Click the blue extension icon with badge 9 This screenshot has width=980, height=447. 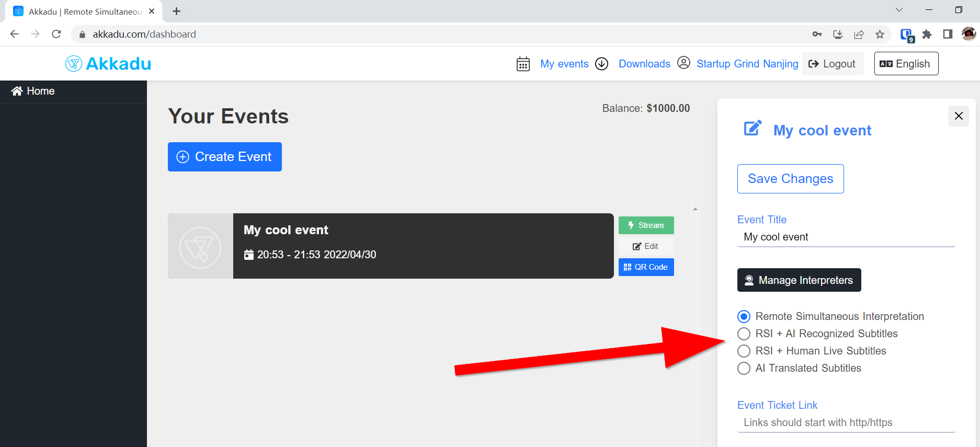click(907, 35)
